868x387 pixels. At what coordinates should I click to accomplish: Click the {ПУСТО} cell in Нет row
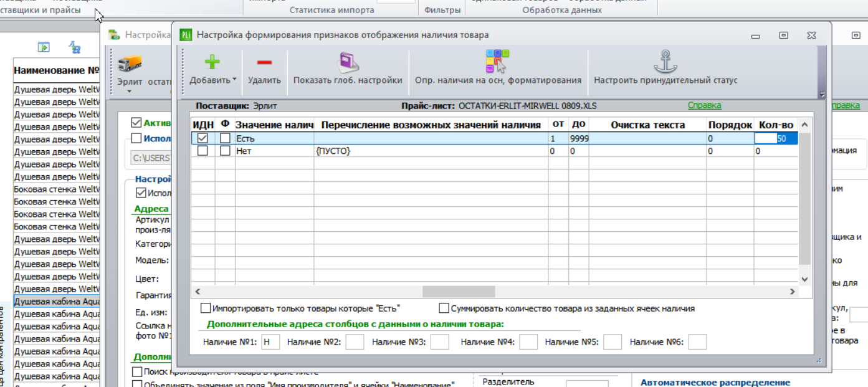[x=431, y=151]
